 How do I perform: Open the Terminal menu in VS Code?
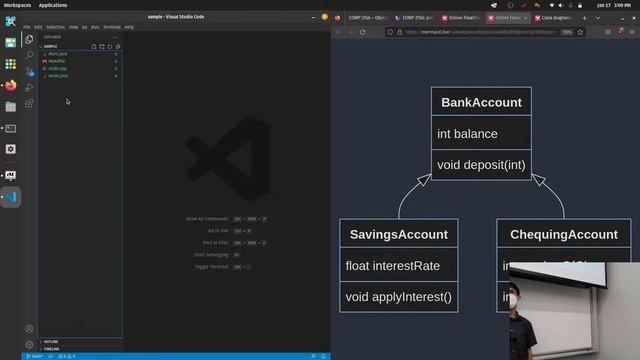coord(112,27)
